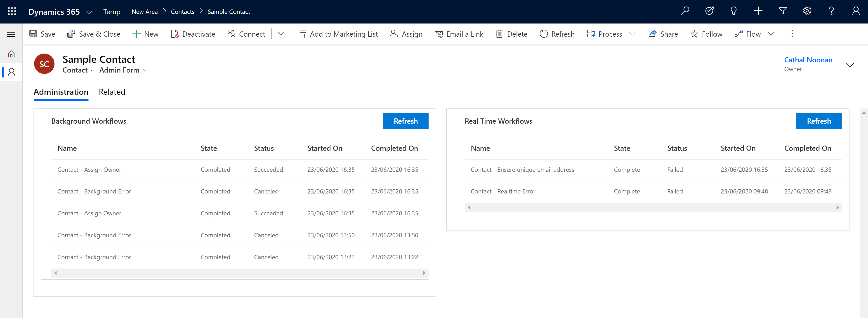This screenshot has width=868, height=318.
Task: Select Background Error row started 13:22
Action: [240, 257]
